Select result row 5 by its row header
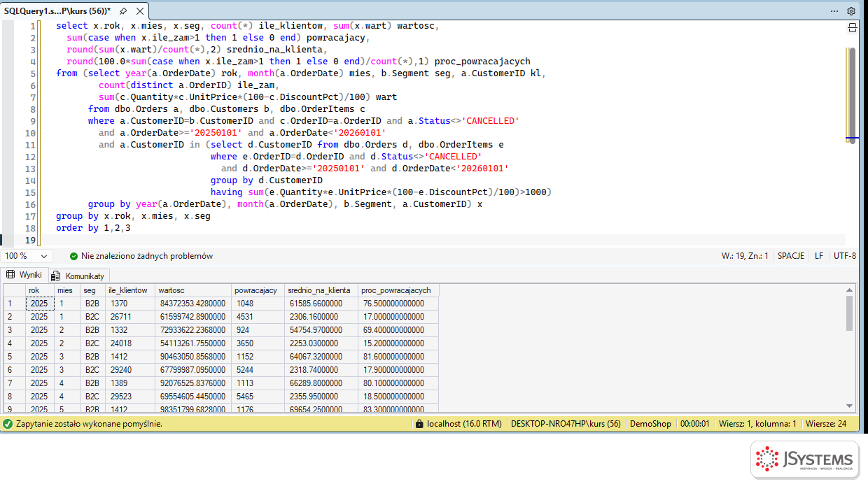 (x=14, y=357)
